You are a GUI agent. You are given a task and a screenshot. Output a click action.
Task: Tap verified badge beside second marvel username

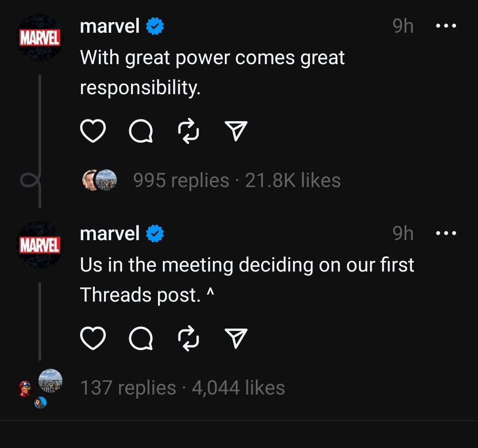(155, 234)
